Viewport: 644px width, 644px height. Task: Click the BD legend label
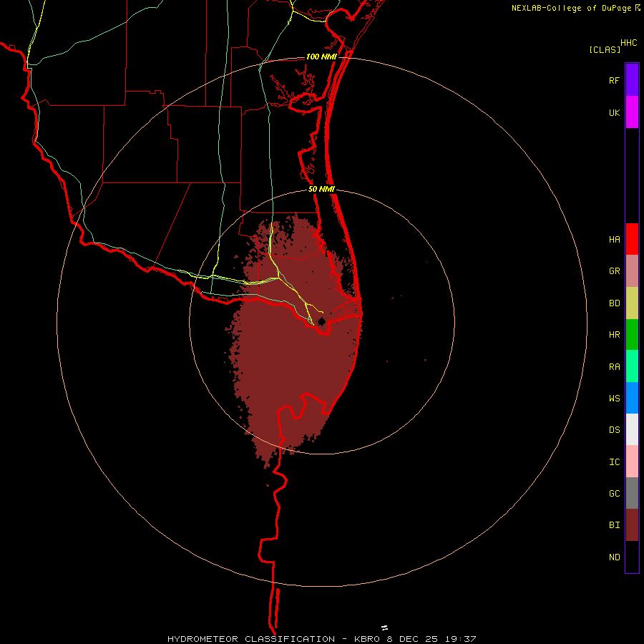click(x=614, y=303)
